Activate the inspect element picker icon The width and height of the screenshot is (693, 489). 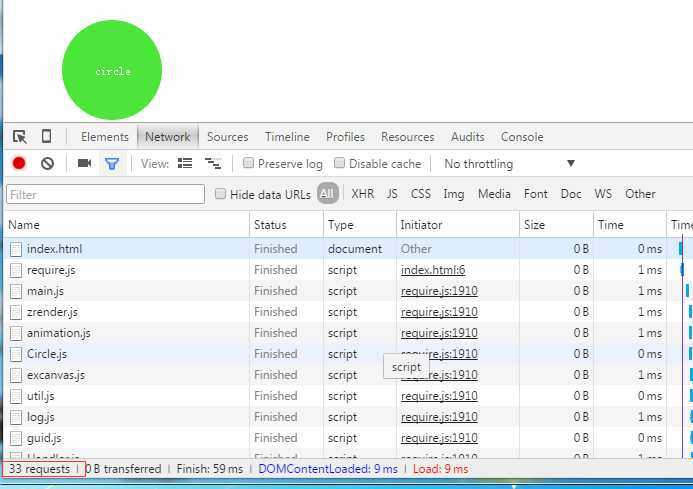pos(19,137)
